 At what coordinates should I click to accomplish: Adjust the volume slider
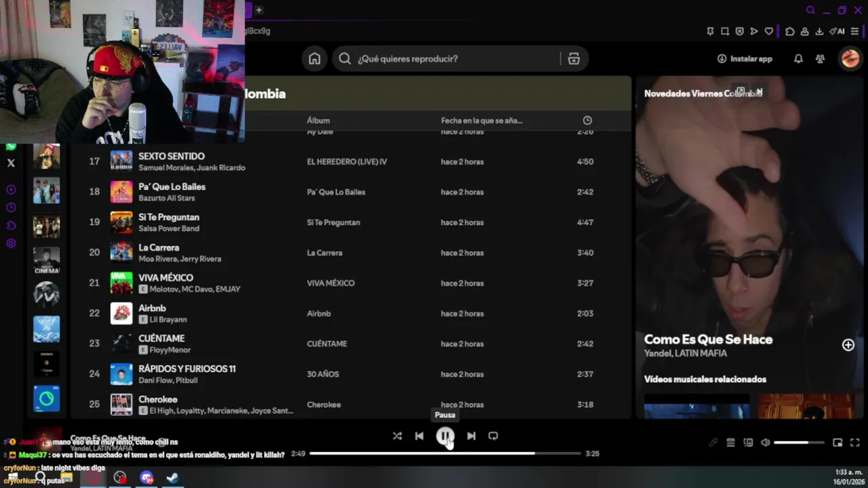pos(799,443)
